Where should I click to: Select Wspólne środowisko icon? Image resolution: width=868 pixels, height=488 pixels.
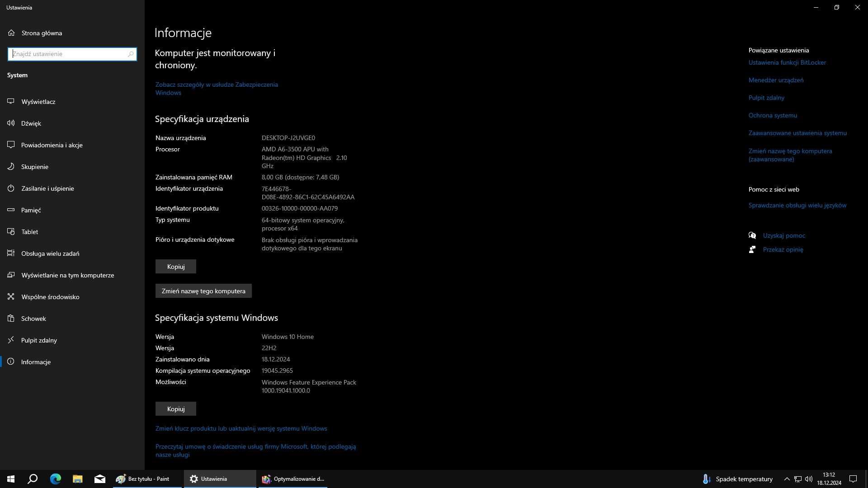click(11, 297)
